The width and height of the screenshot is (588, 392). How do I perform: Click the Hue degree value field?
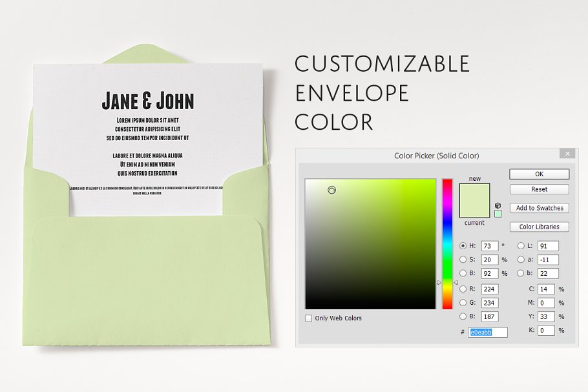click(x=489, y=246)
